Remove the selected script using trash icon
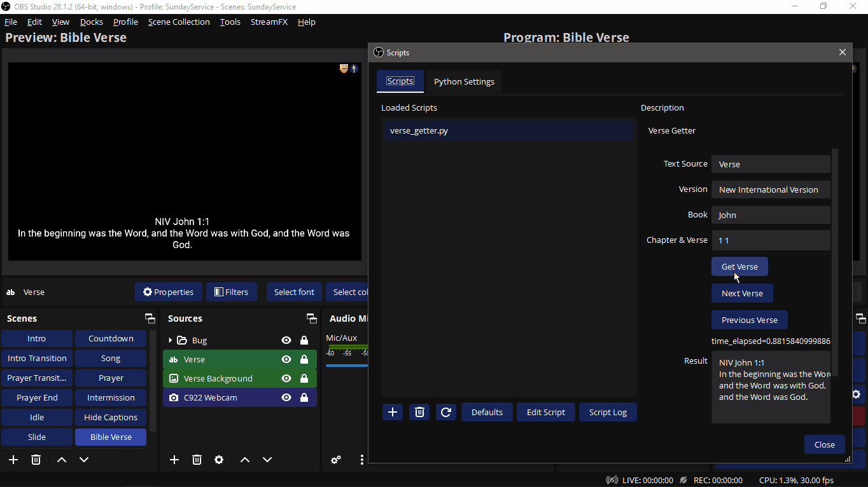Viewport: 868px width, 487px height. click(x=419, y=412)
